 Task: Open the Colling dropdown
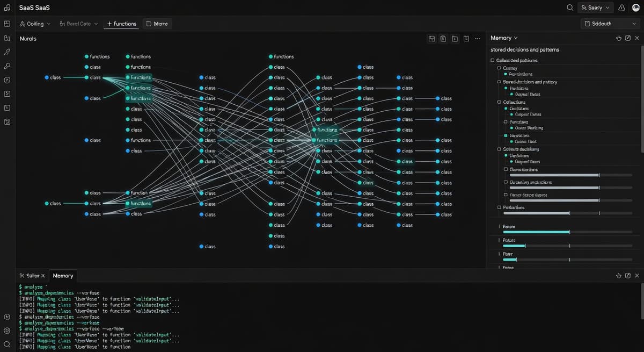pos(35,24)
